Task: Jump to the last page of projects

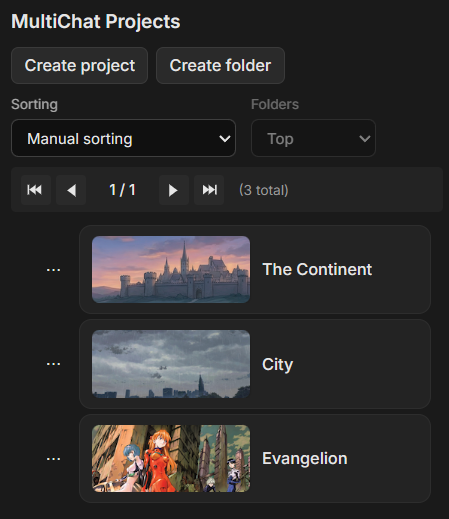Action: click(x=209, y=190)
